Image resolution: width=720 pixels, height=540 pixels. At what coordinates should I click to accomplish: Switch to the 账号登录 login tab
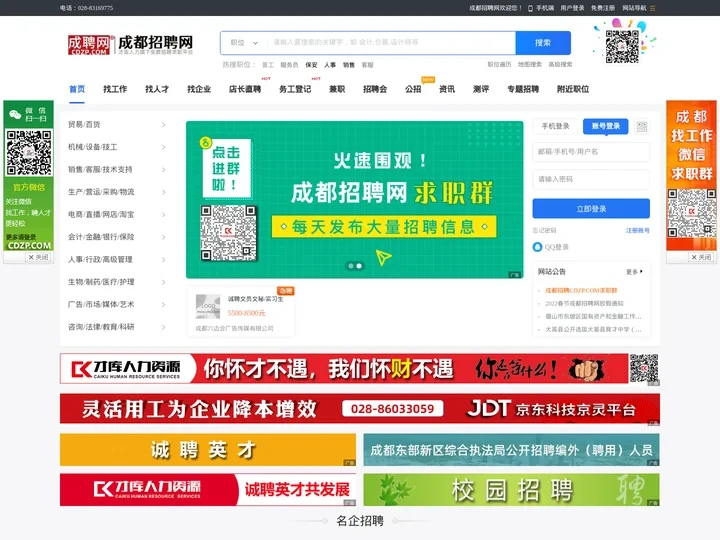(x=606, y=126)
